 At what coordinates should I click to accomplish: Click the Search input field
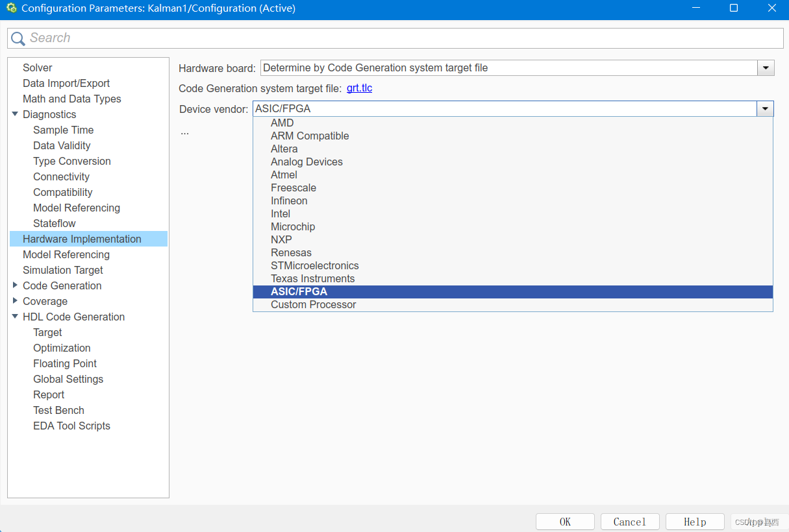pos(395,38)
